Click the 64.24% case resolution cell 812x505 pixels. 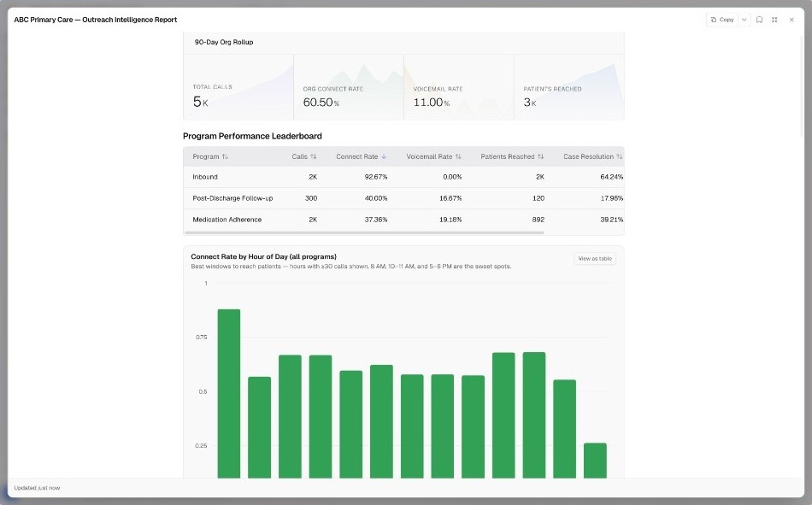pos(612,177)
